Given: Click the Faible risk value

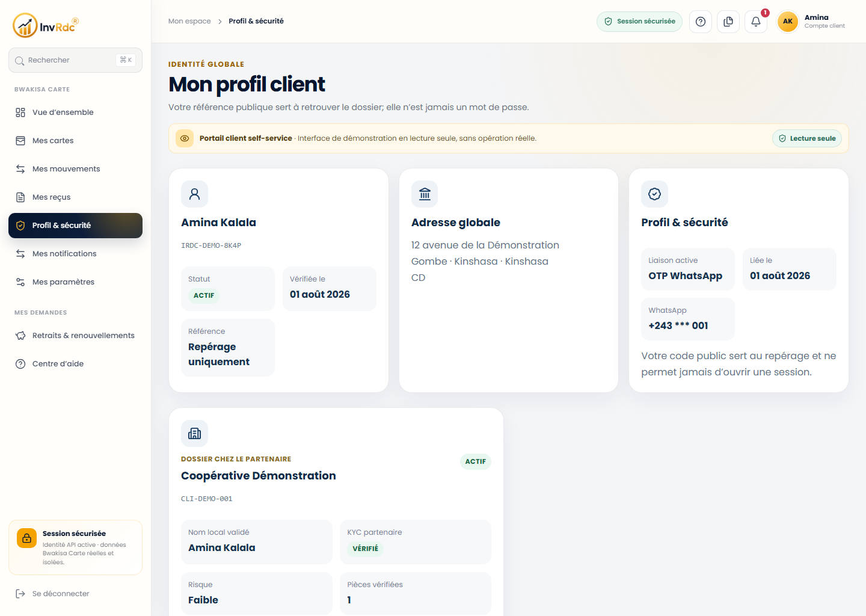Looking at the screenshot, I should tap(203, 600).
